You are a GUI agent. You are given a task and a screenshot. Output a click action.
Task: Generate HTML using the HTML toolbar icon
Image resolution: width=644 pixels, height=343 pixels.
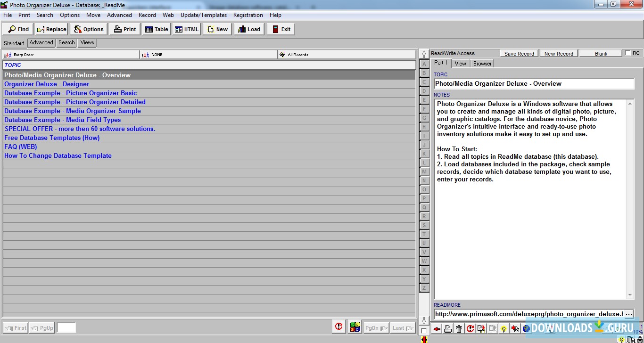[187, 29]
